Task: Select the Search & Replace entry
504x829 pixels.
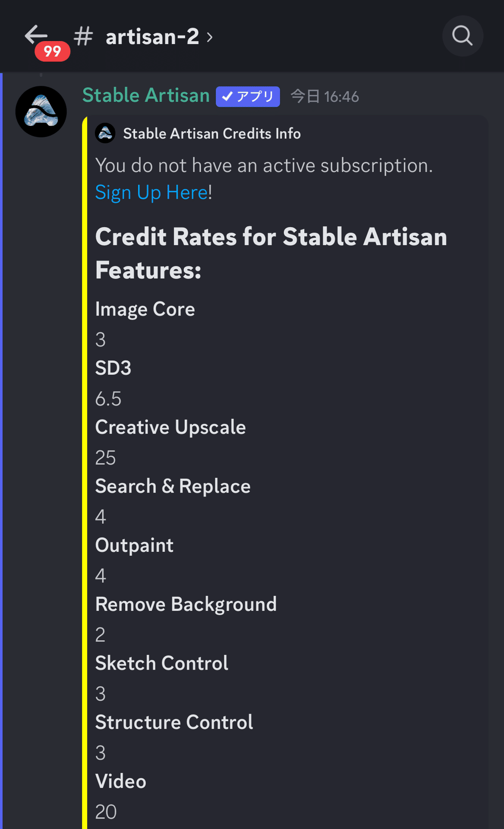Action: [x=173, y=486]
